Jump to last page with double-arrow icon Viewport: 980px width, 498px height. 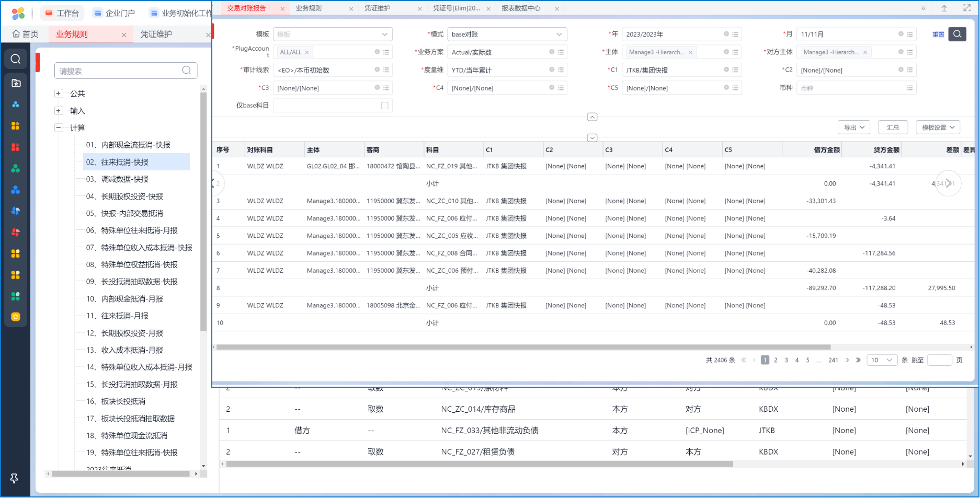tap(858, 360)
